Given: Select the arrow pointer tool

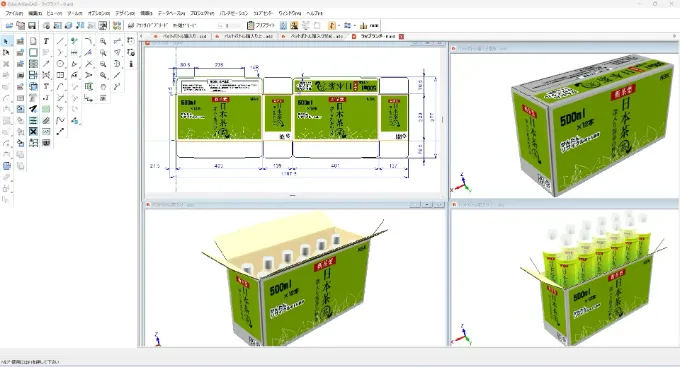Looking at the screenshot, I should pos(6,41).
